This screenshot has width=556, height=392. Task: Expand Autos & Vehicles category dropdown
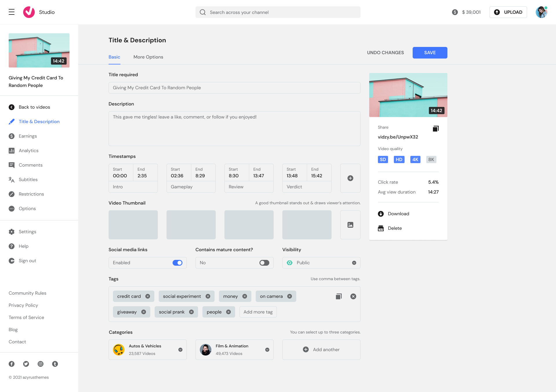click(180, 350)
